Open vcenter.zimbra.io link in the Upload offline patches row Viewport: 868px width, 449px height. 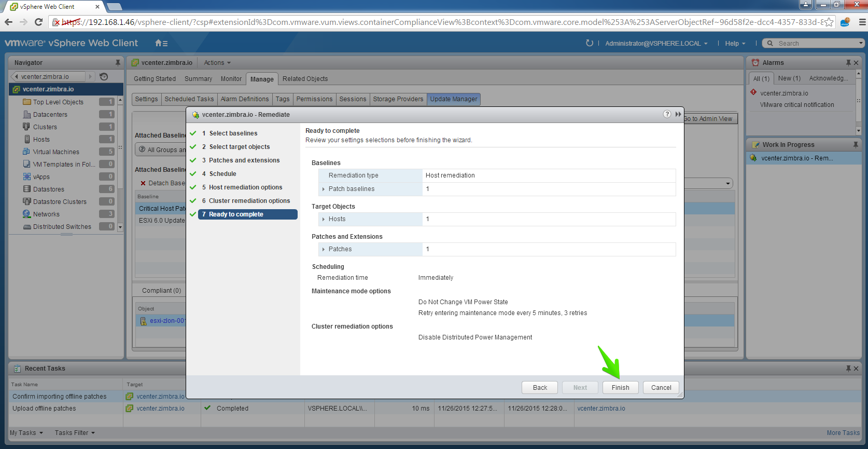coord(160,409)
